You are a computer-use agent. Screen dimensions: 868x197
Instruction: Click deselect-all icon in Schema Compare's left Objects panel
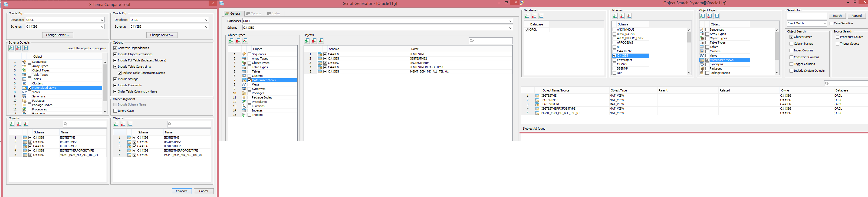click(19, 124)
